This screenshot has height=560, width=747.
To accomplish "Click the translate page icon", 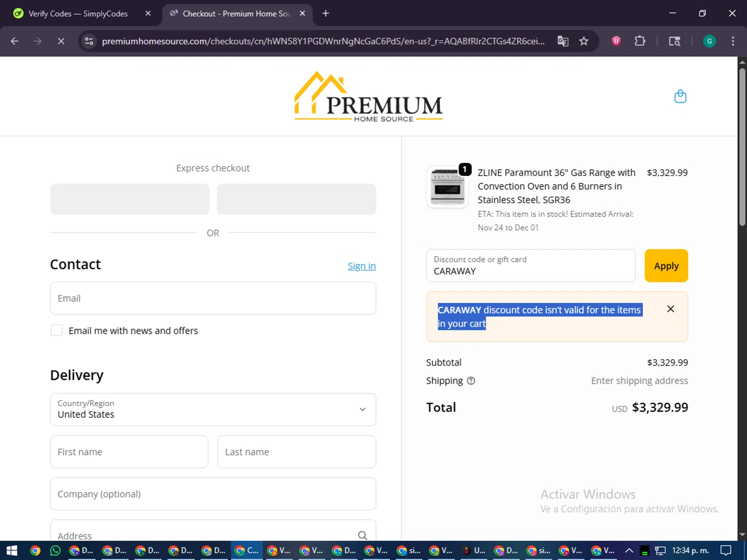I will [563, 41].
